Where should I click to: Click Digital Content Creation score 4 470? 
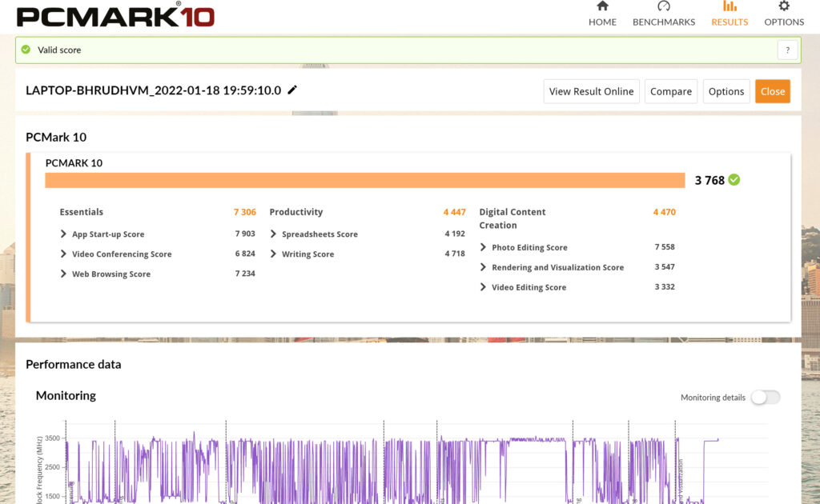pos(664,212)
